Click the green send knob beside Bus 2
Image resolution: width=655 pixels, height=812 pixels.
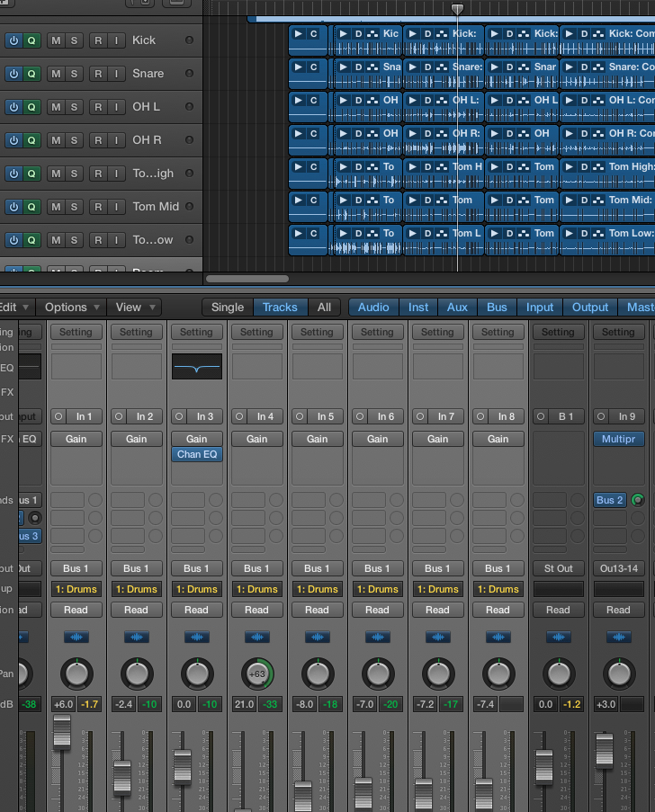pyautogui.click(x=639, y=500)
